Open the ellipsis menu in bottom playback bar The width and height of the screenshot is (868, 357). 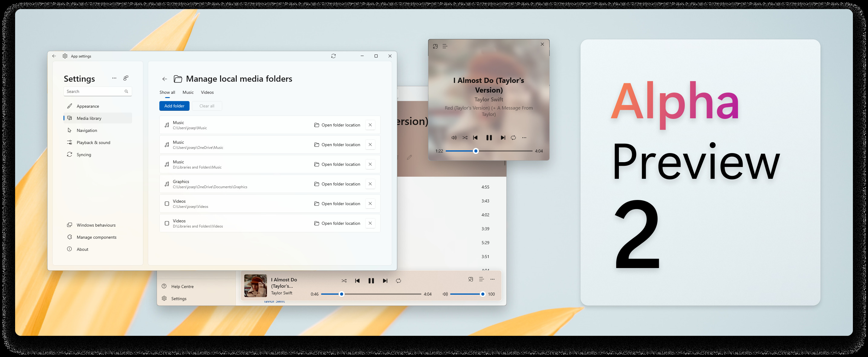[492, 279]
